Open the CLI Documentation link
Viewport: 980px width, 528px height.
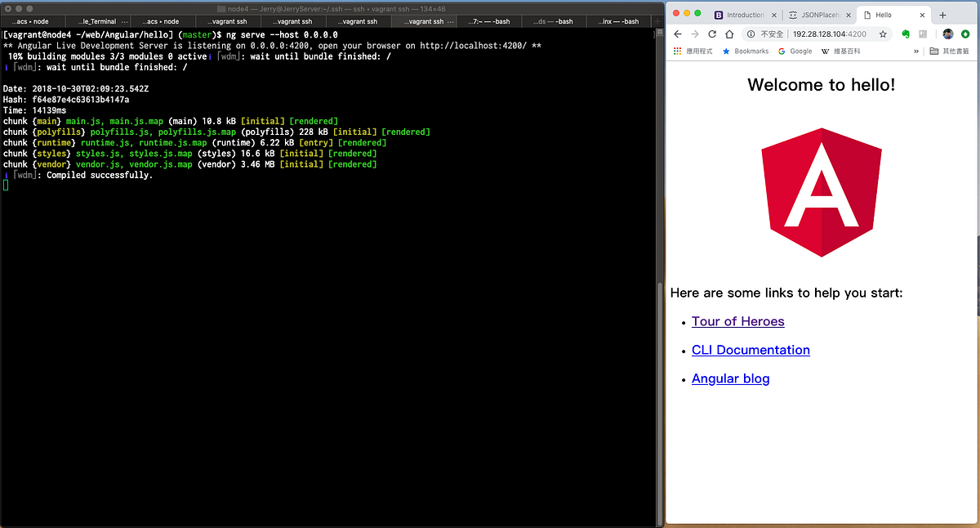coord(751,350)
